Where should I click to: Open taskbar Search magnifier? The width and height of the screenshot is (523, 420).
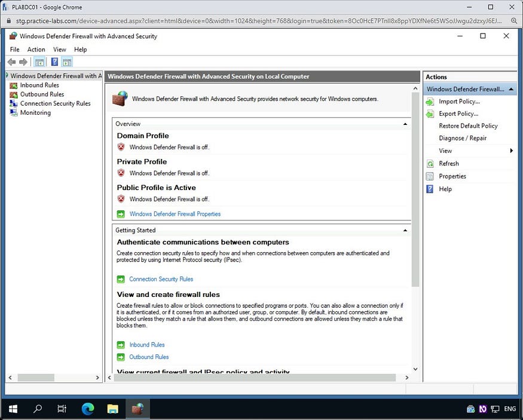38,409
